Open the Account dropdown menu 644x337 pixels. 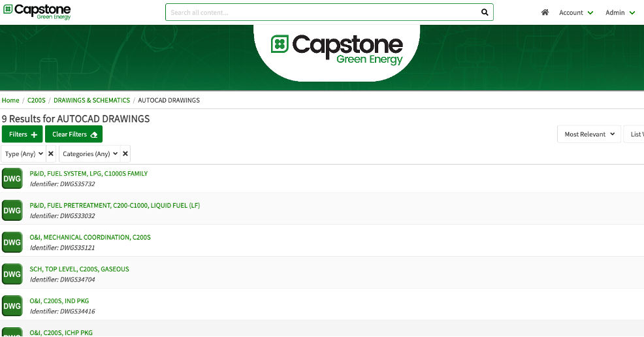click(576, 12)
